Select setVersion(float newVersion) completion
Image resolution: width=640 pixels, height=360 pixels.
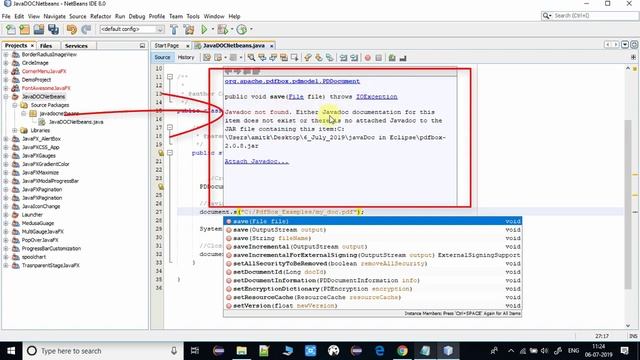(x=373, y=306)
